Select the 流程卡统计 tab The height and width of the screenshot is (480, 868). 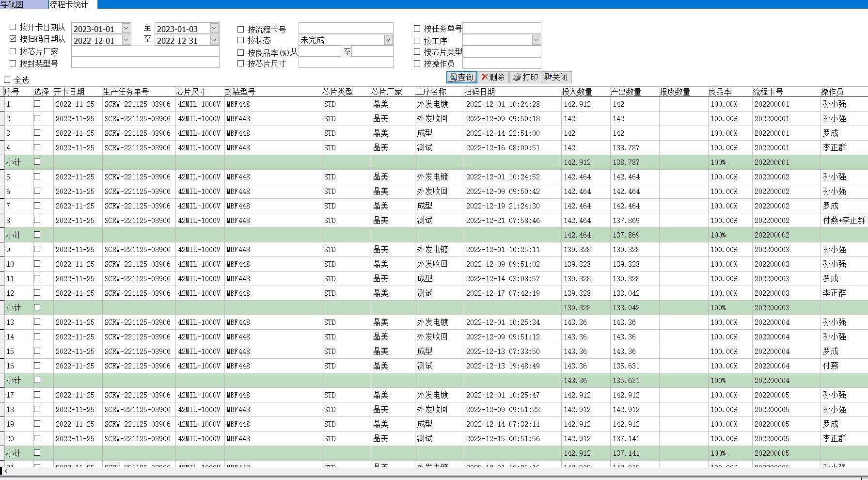[x=69, y=4]
